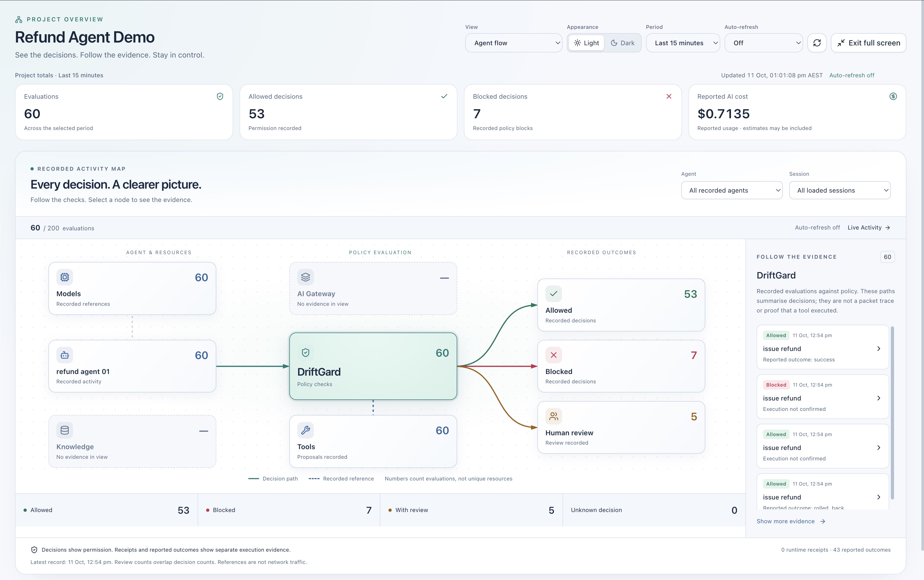Image resolution: width=924 pixels, height=580 pixels.
Task: Click the Evaluations shield icon
Action: [220, 96]
